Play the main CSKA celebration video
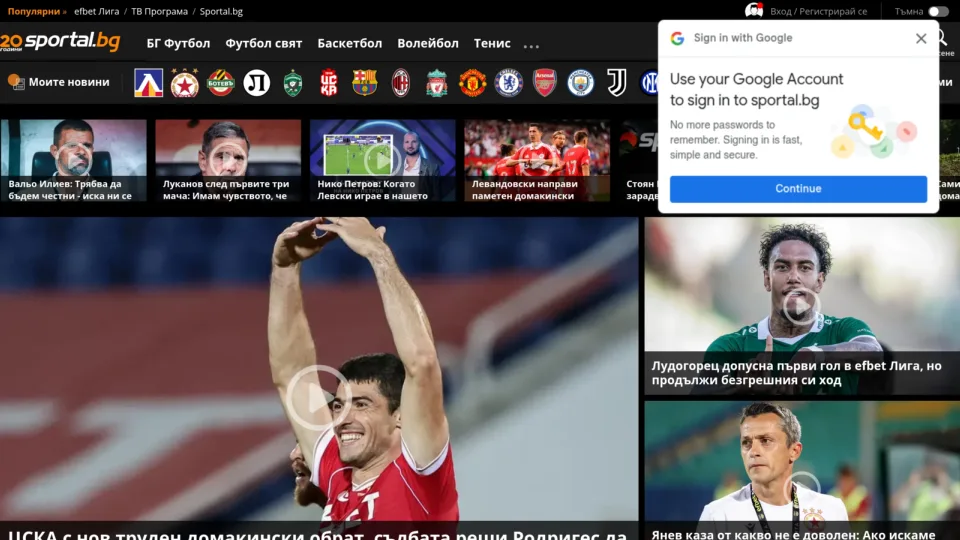Screen dimensions: 960x540 (x=318, y=398)
